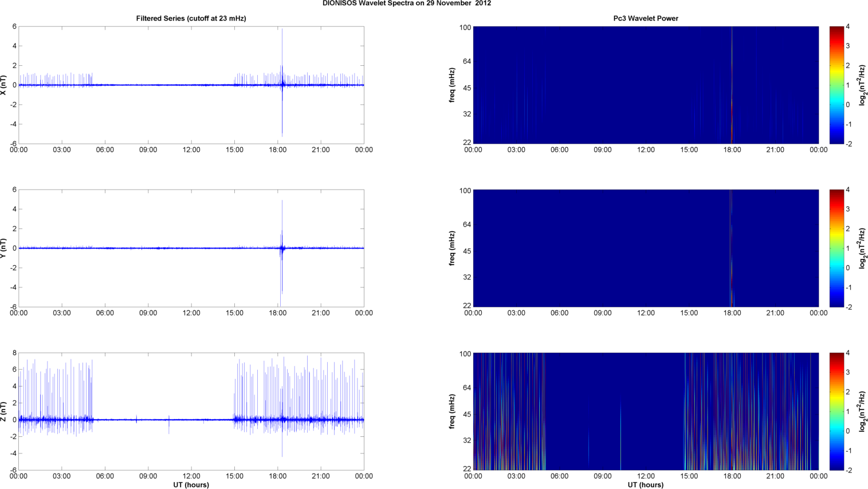Click 'UT (hours)' label under Z time series

pyautogui.click(x=191, y=485)
